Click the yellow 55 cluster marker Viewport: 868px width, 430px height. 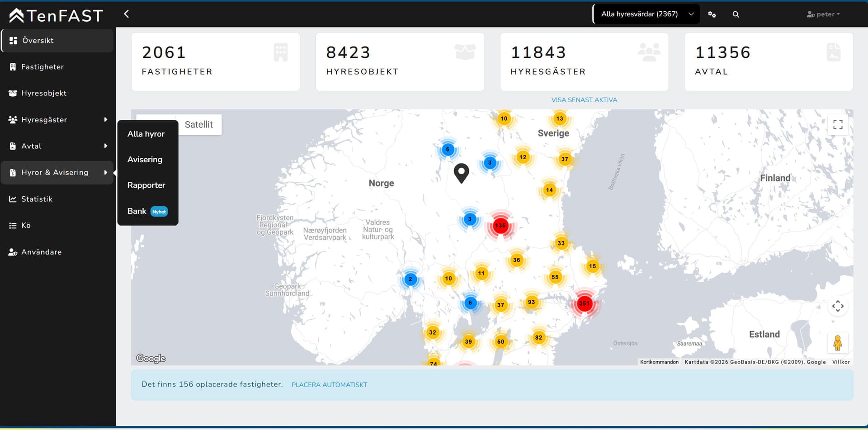[555, 277]
